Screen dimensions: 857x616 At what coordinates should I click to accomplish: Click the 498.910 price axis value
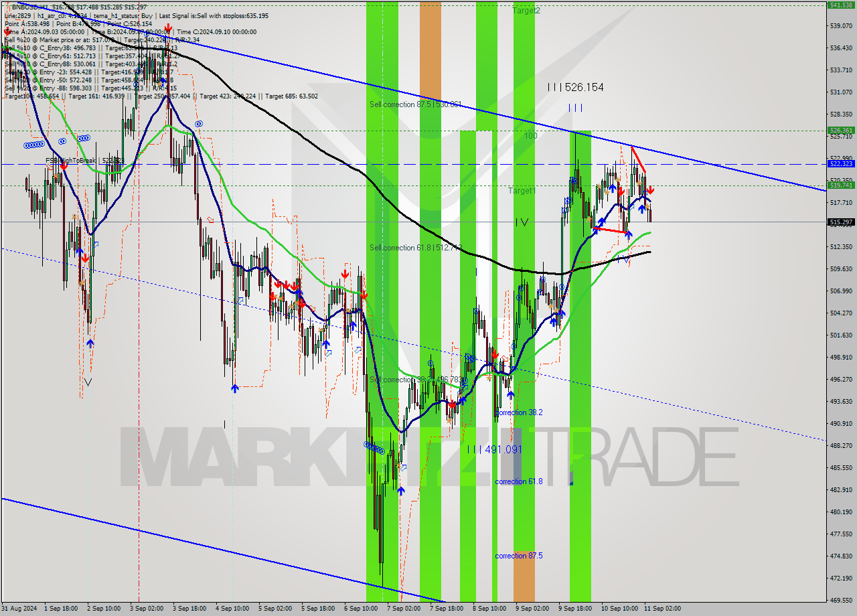840,357
